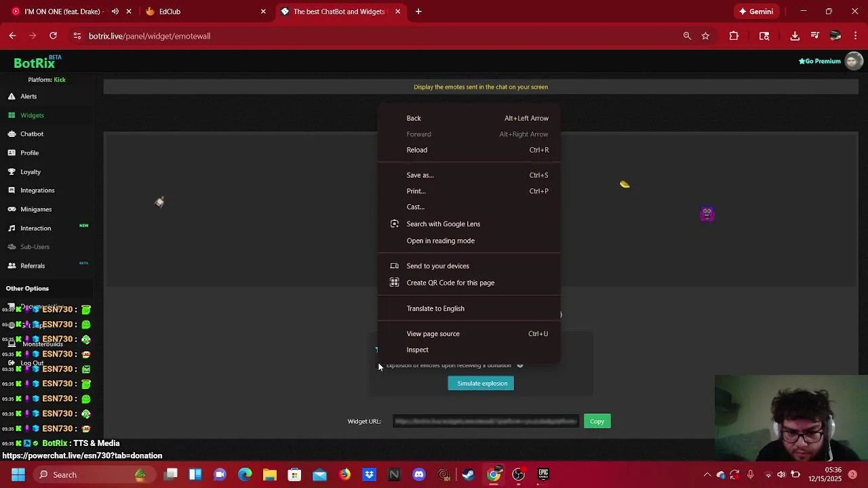Click the info icon beside explosion description

point(520,365)
